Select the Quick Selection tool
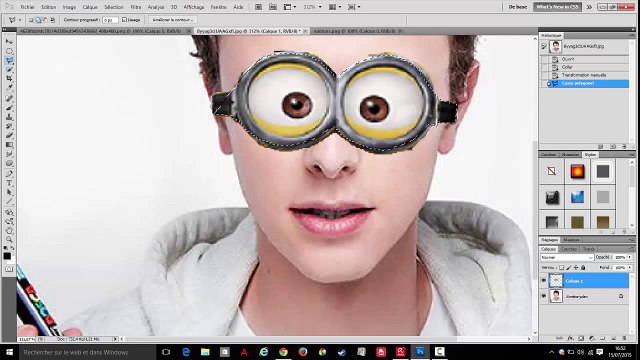The height and width of the screenshot is (360, 640). (9, 69)
